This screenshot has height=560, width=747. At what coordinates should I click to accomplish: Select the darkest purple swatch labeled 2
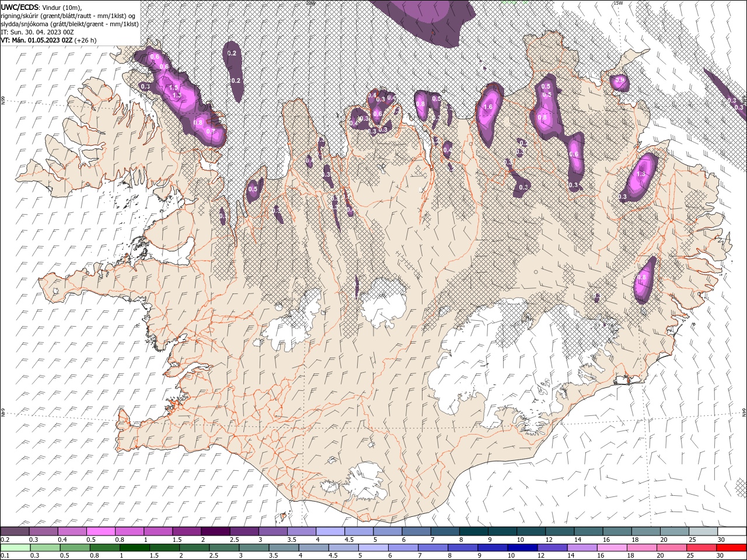[x=215, y=531]
